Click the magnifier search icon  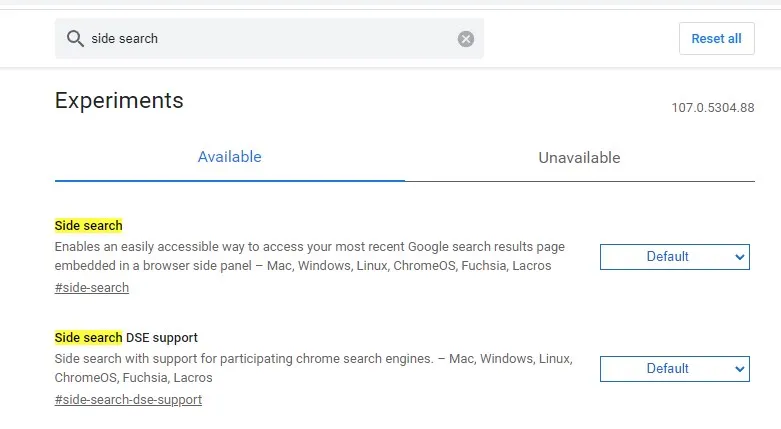pos(75,39)
